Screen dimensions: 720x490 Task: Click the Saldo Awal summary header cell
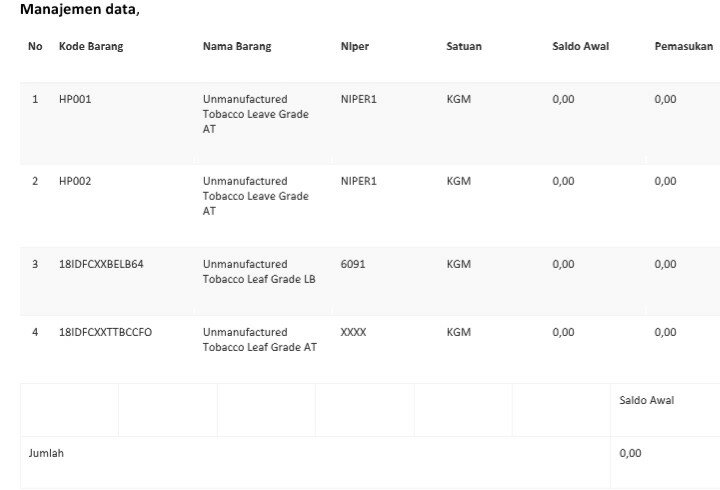(646, 400)
